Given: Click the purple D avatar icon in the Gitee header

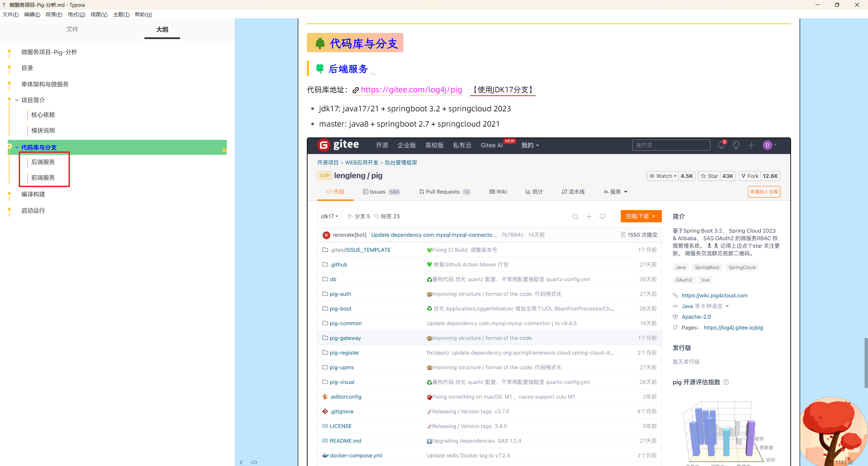Looking at the screenshot, I should [767, 145].
